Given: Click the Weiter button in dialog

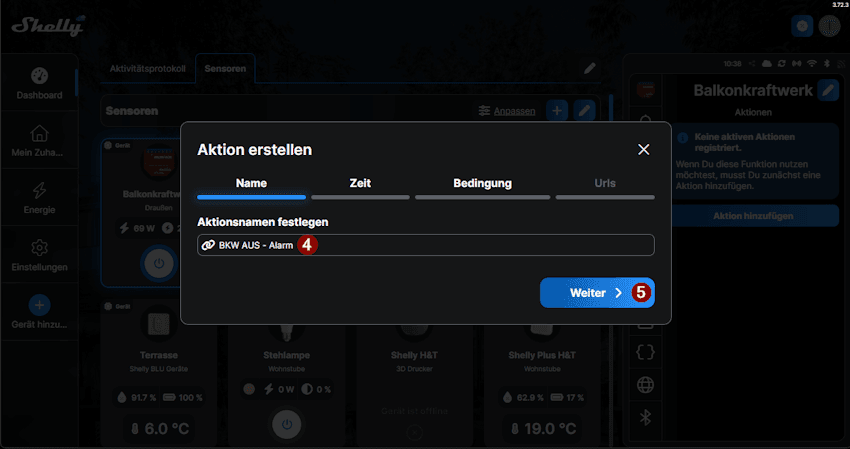Looking at the screenshot, I should 597,293.
